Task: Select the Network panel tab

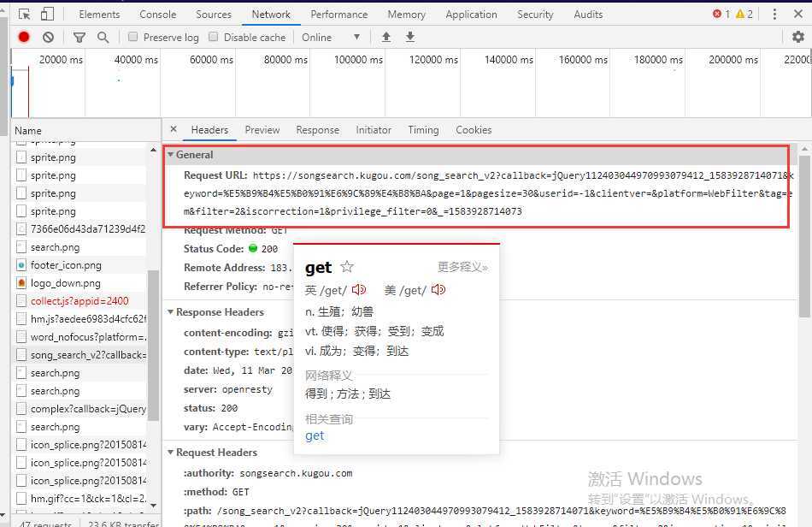Action: pyautogui.click(x=271, y=15)
